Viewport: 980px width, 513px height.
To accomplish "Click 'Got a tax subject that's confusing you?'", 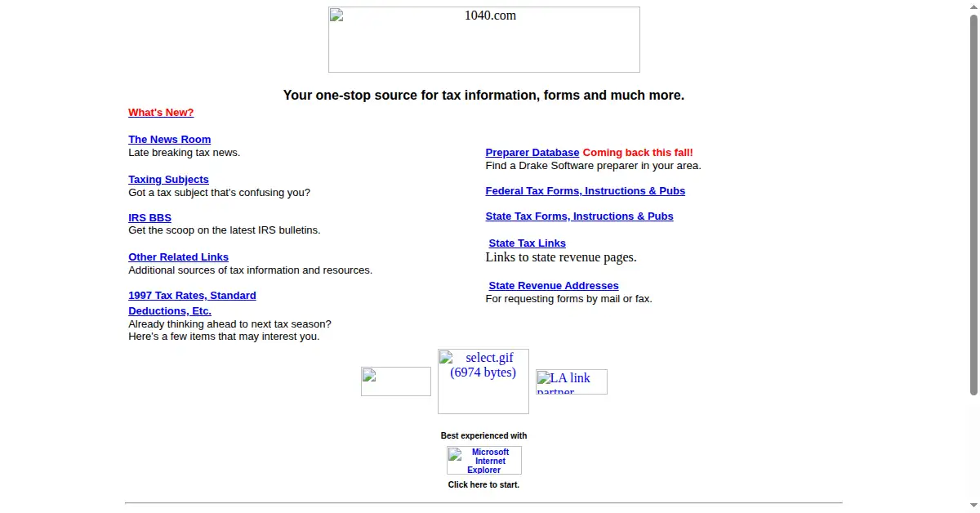I will [220, 193].
